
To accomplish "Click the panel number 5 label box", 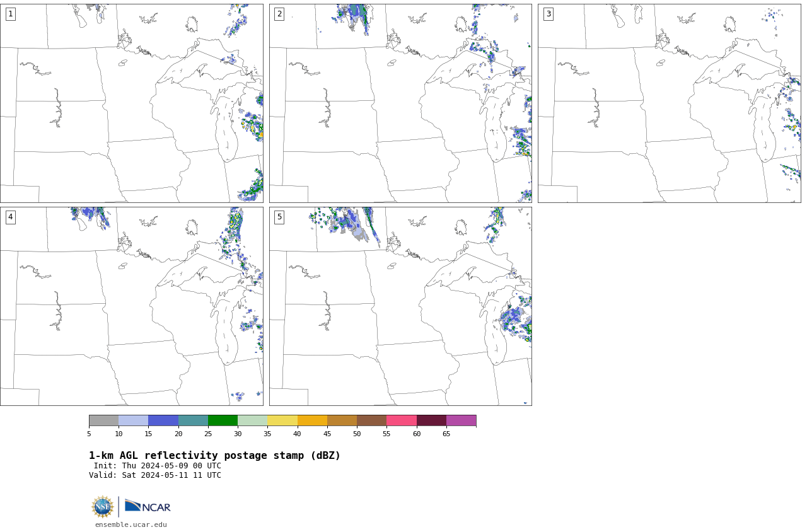I will pyautogui.click(x=279, y=217).
